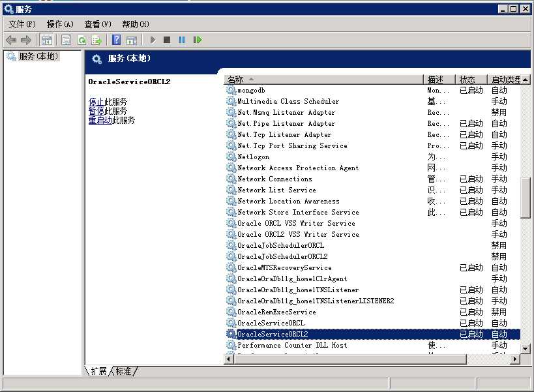Select Oracle ORCL2 VSS Writer Service
This screenshot has height=392, width=534.
click(372, 234)
